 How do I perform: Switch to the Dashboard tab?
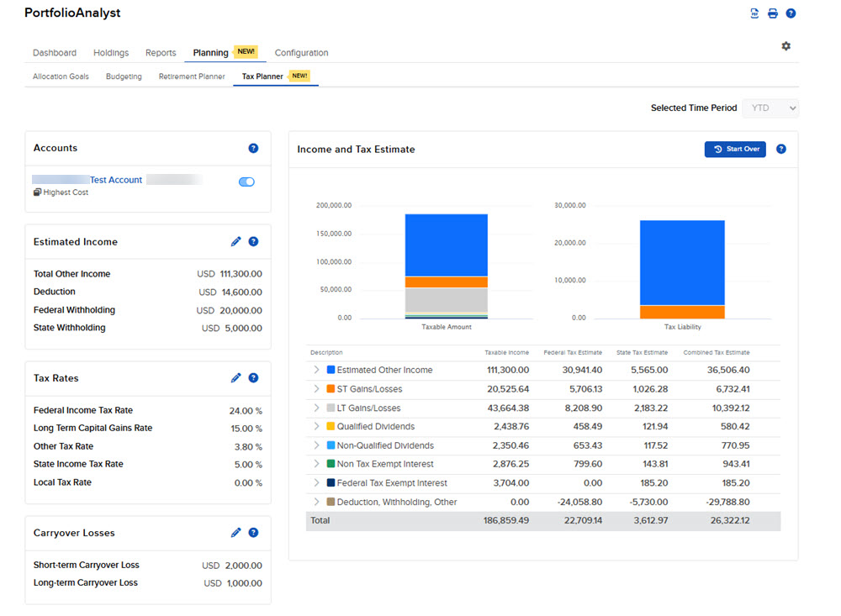pos(55,53)
